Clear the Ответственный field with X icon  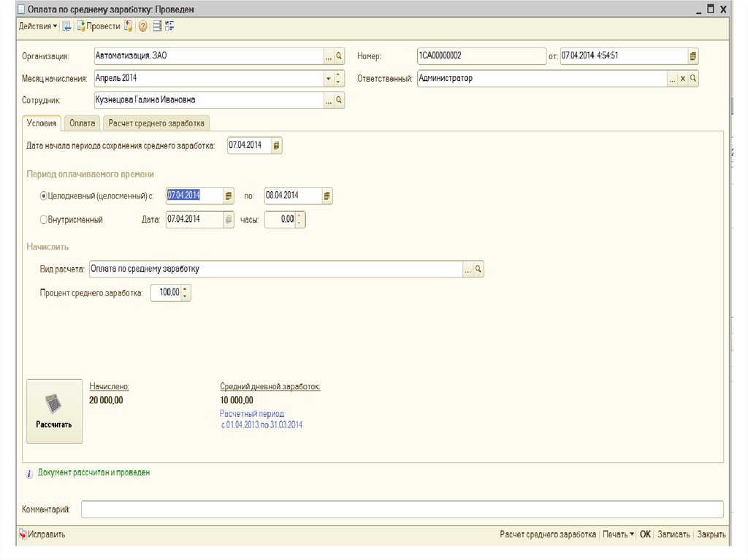tap(683, 78)
